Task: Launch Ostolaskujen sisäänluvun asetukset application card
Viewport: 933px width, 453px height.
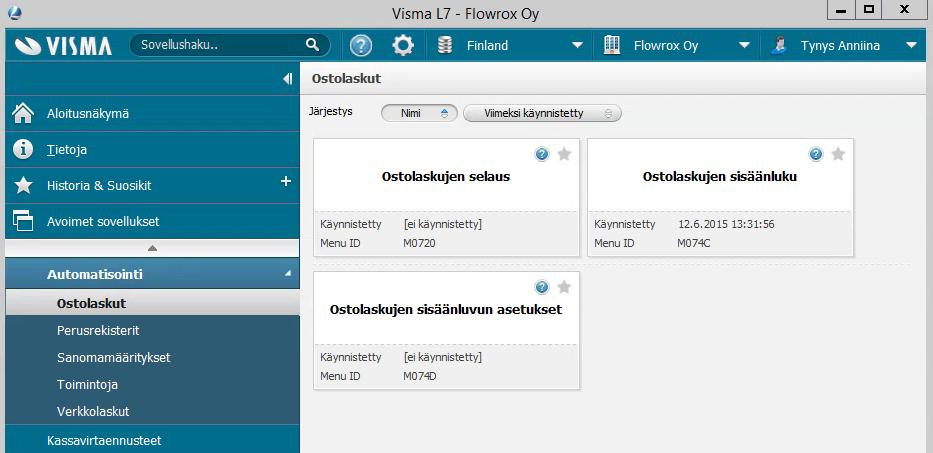Action: coord(446,330)
